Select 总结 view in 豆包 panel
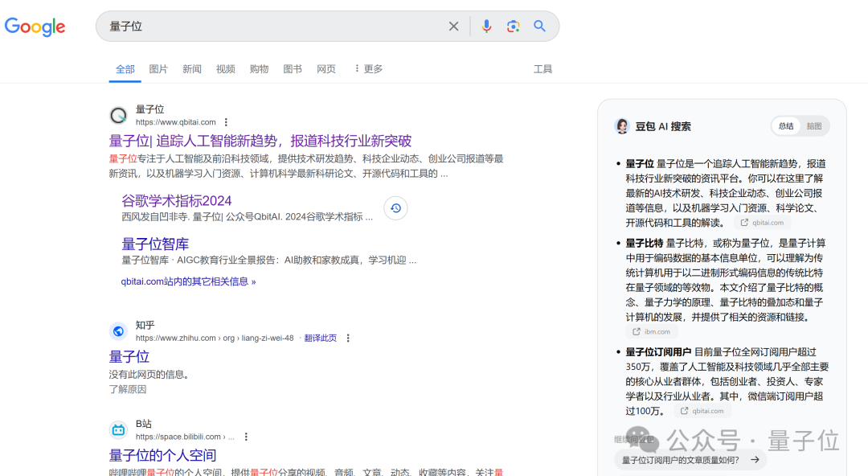 click(786, 126)
